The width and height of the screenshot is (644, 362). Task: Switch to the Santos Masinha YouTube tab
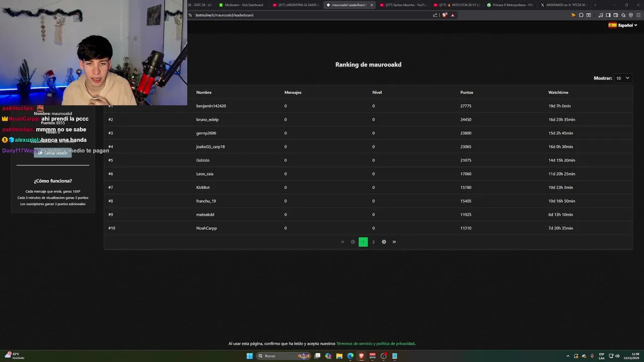403,5
